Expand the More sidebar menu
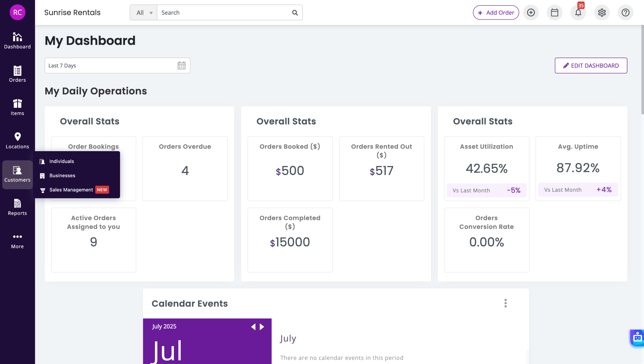 tap(17, 241)
